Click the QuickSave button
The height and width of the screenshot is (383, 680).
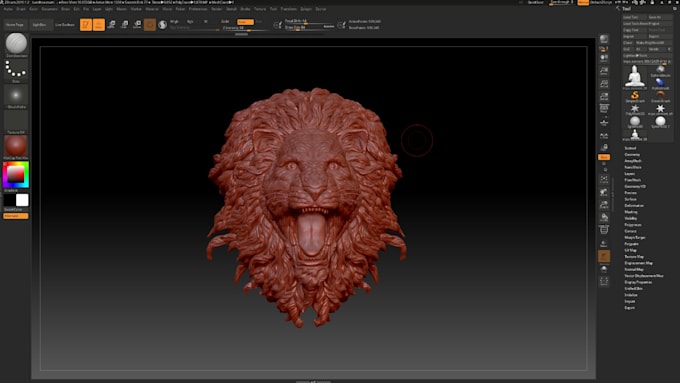535,2
